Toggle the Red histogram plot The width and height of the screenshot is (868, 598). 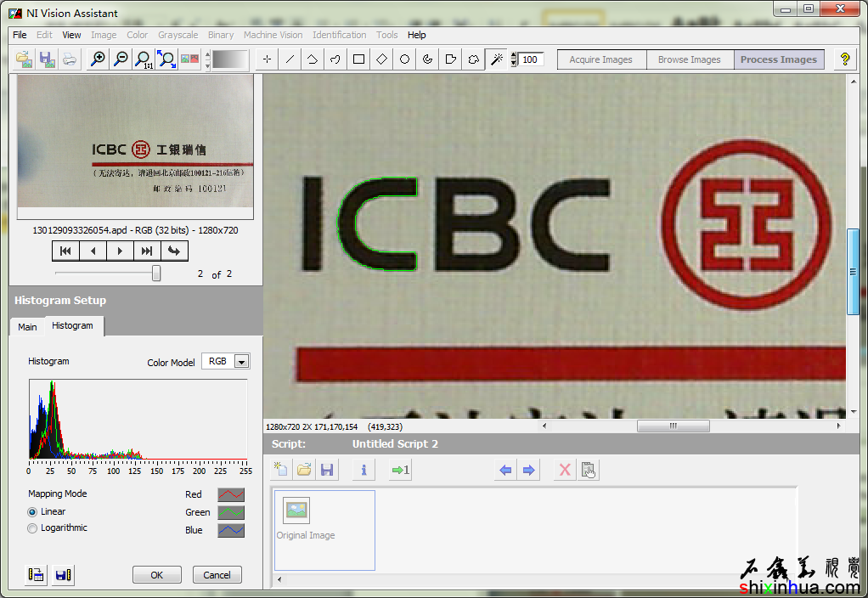tap(231, 494)
